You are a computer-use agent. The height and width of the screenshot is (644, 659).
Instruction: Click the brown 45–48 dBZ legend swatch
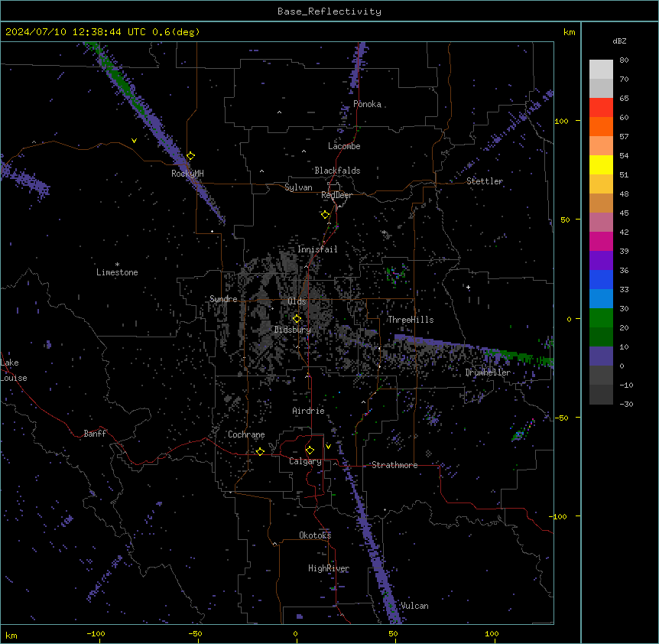(x=601, y=203)
